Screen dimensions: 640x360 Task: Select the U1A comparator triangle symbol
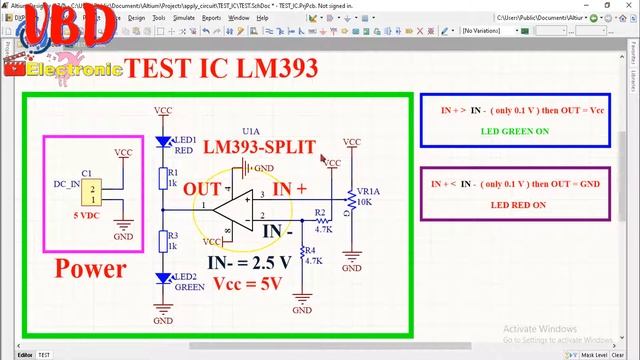(x=233, y=210)
